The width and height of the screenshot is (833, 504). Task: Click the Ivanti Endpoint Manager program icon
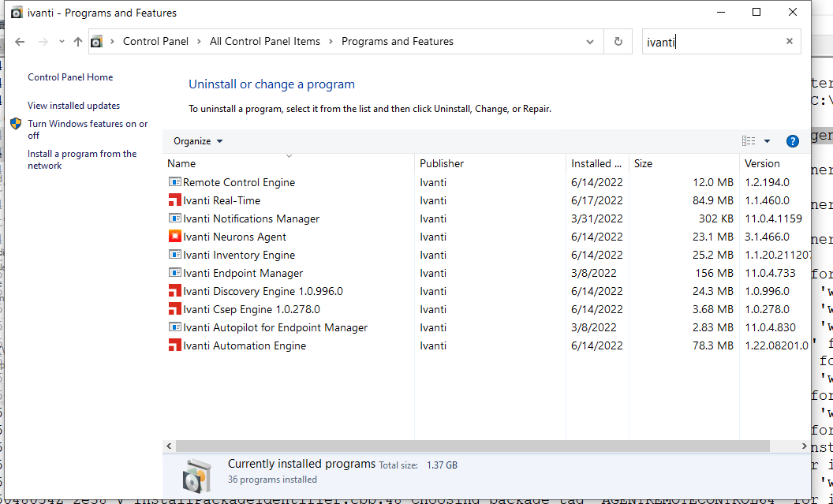175,273
